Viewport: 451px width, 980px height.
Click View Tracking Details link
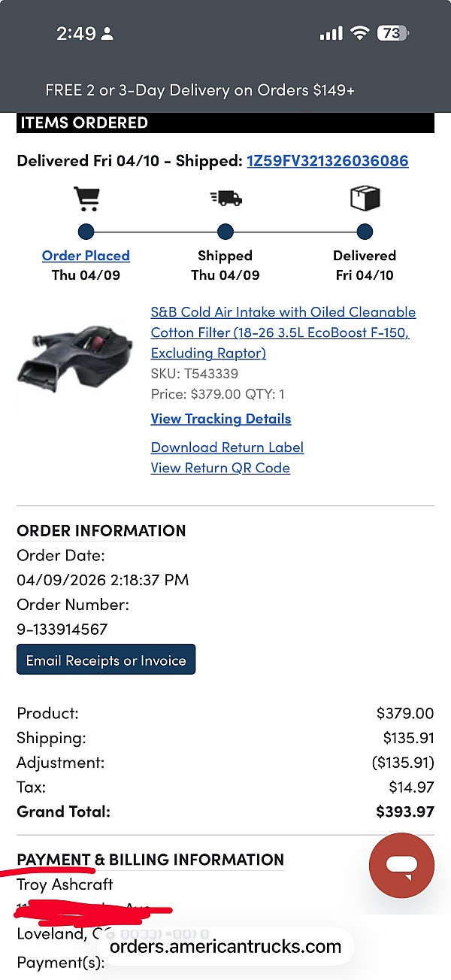tap(221, 419)
